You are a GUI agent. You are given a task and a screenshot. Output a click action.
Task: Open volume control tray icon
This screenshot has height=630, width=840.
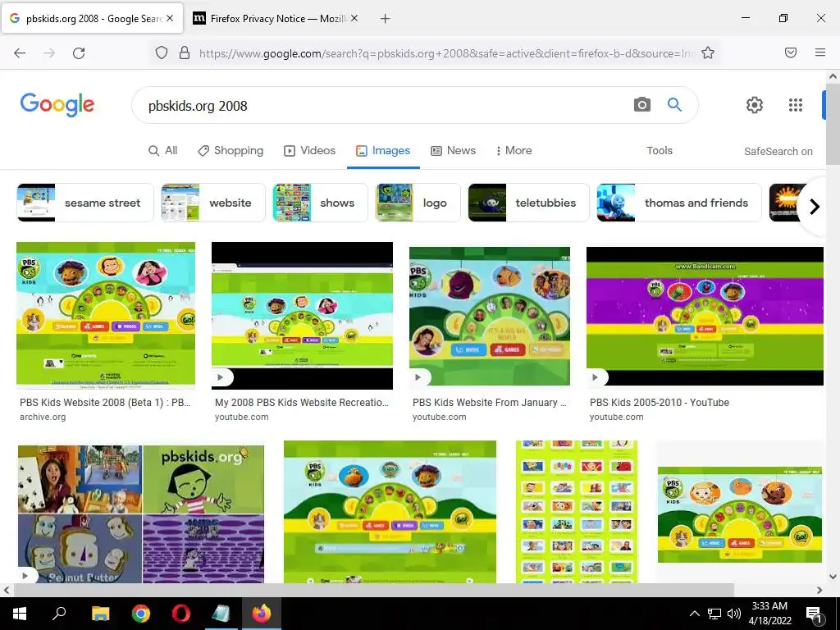(x=734, y=614)
